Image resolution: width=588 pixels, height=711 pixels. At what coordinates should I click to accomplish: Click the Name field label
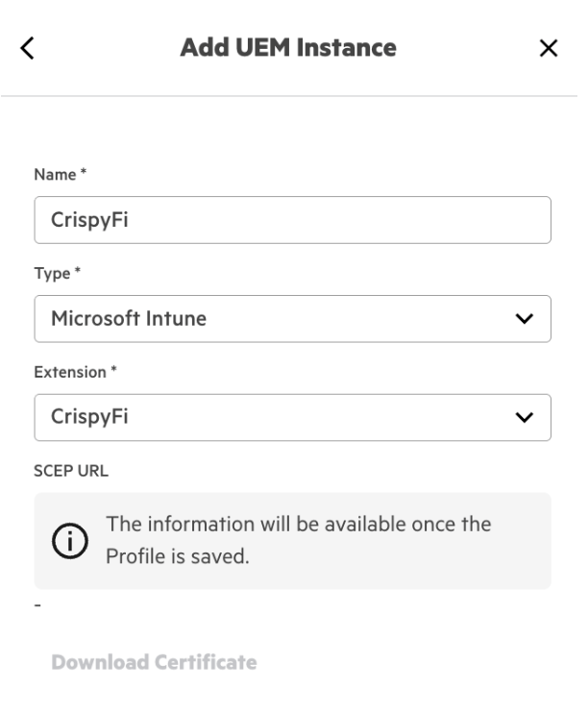[x=52, y=175]
